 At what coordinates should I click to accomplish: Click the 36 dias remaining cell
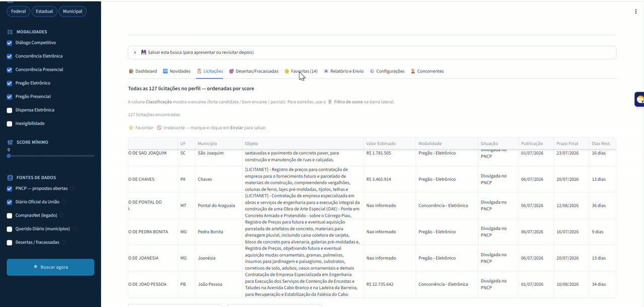tap(602, 205)
